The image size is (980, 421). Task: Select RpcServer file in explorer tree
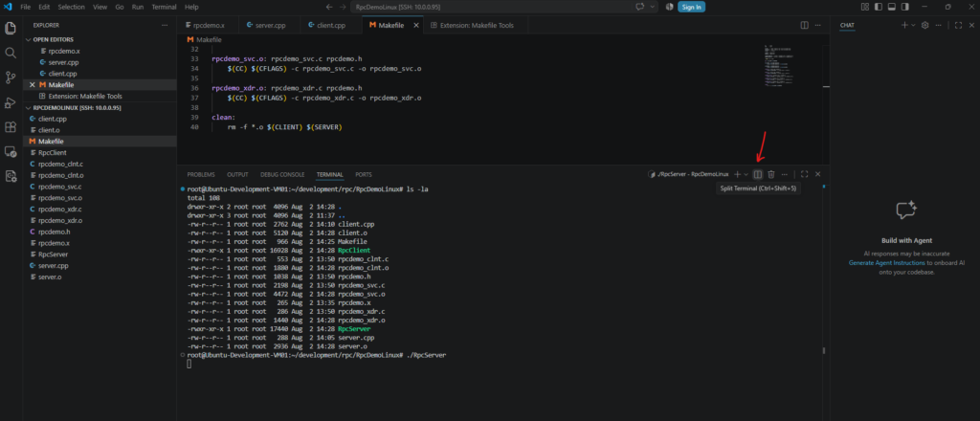coord(54,255)
